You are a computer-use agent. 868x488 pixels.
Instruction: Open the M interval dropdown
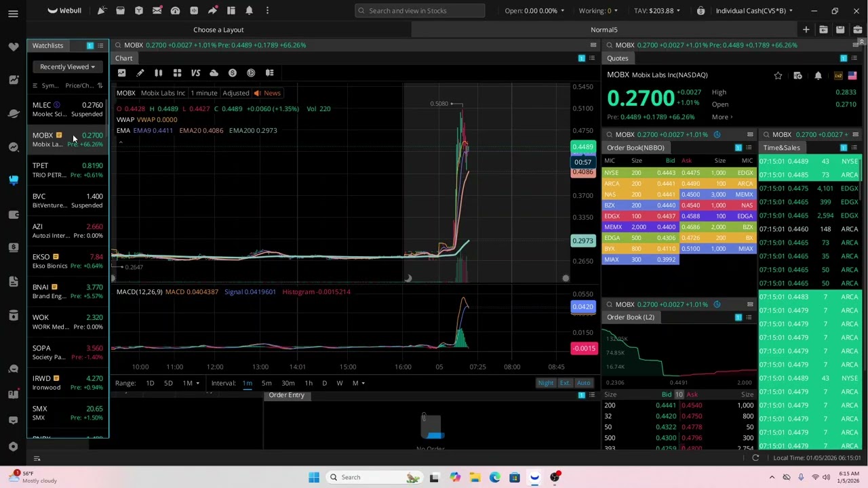[358, 384]
